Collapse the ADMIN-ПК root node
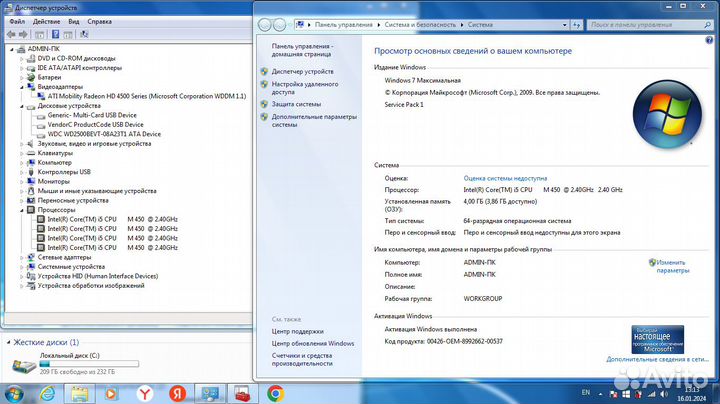The height and width of the screenshot is (404, 720). (x=12, y=49)
